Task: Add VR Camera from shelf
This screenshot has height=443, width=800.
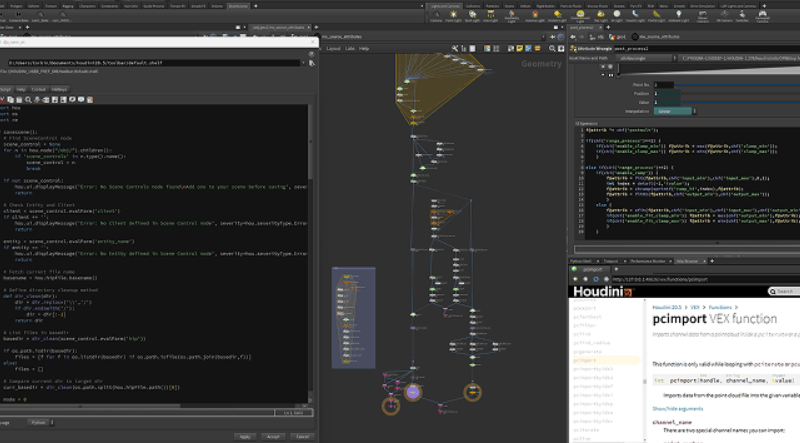Action: pyautogui.click(x=724, y=16)
